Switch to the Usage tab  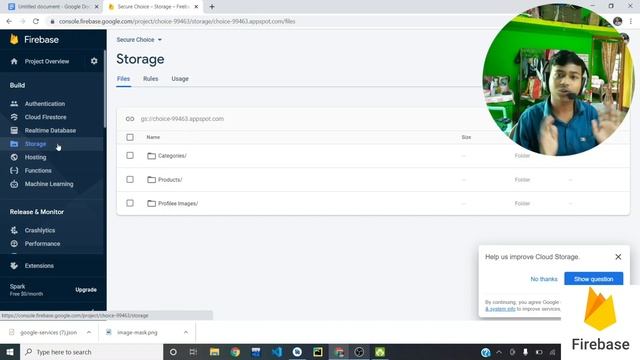(x=180, y=79)
